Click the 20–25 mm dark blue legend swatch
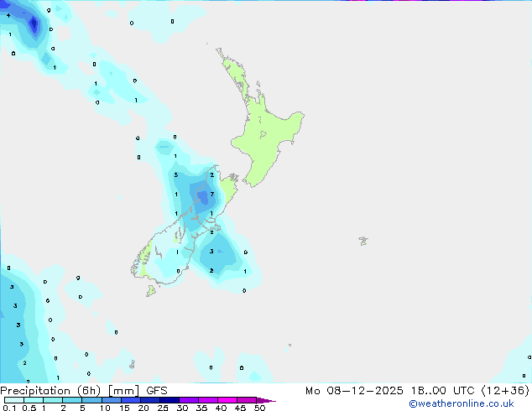 coord(150,400)
